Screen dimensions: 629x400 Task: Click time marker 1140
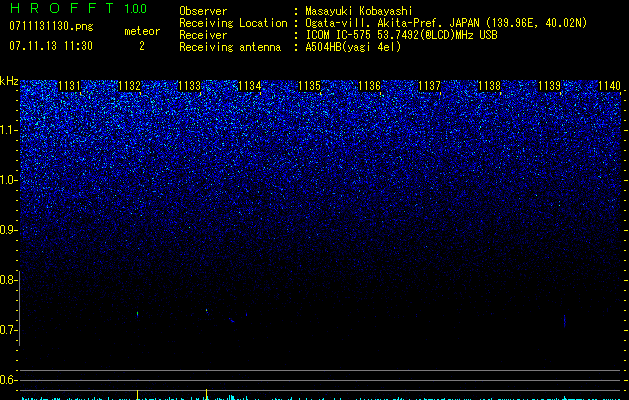609,86
